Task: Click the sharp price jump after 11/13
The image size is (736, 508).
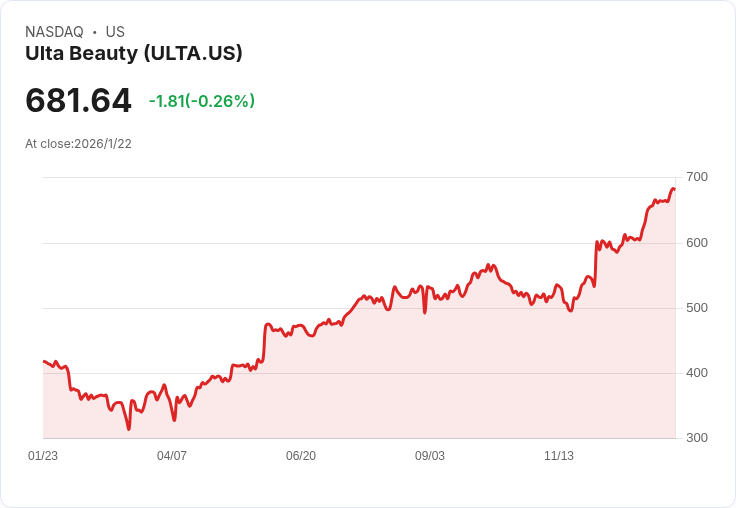Action: 596,264
